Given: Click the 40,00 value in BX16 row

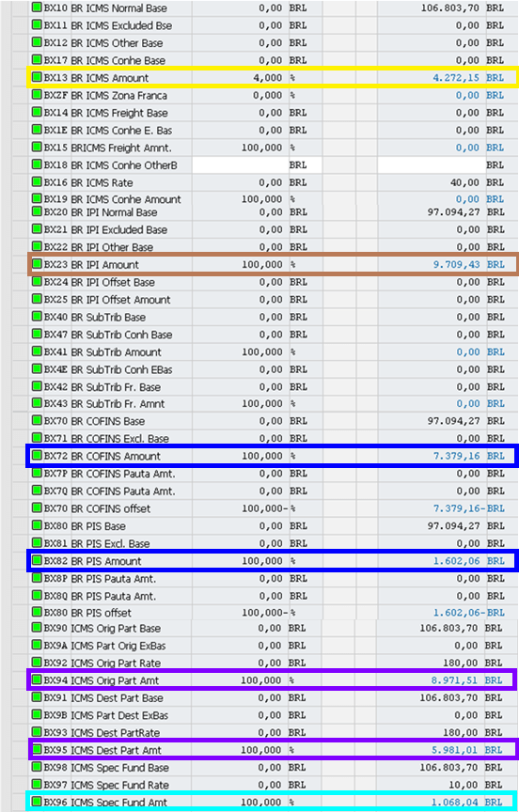Looking at the screenshot, I should (x=465, y=183).
